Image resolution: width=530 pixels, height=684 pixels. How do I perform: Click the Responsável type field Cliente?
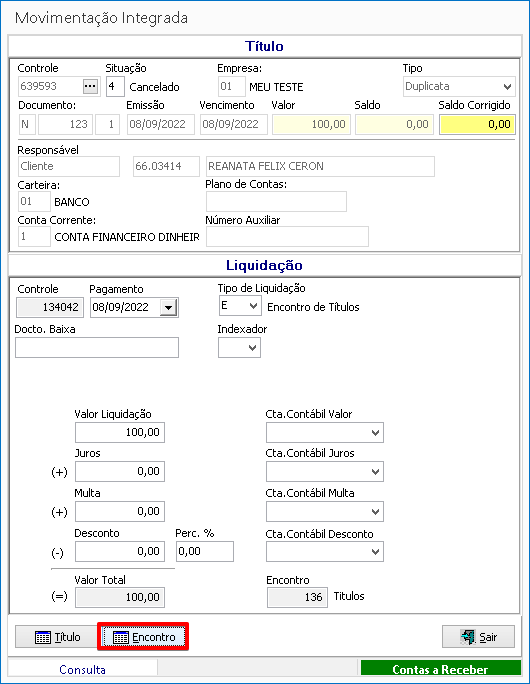tap(69, 166)
